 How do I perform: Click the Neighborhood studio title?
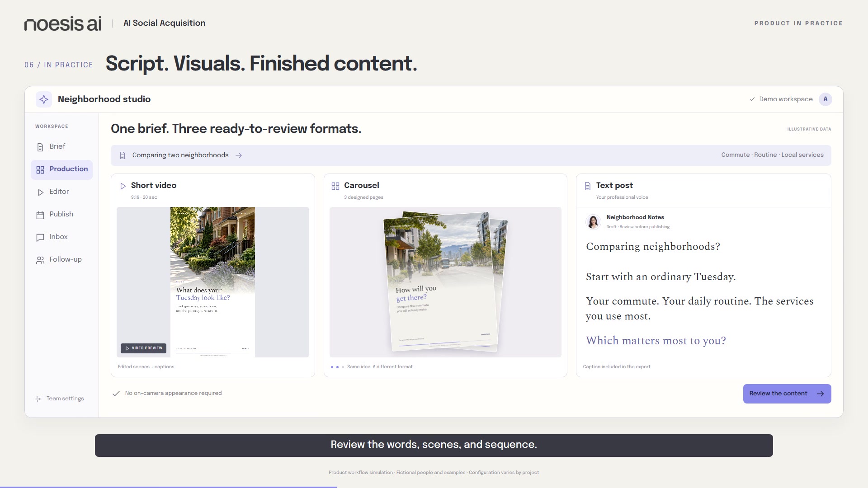(104, 99)
